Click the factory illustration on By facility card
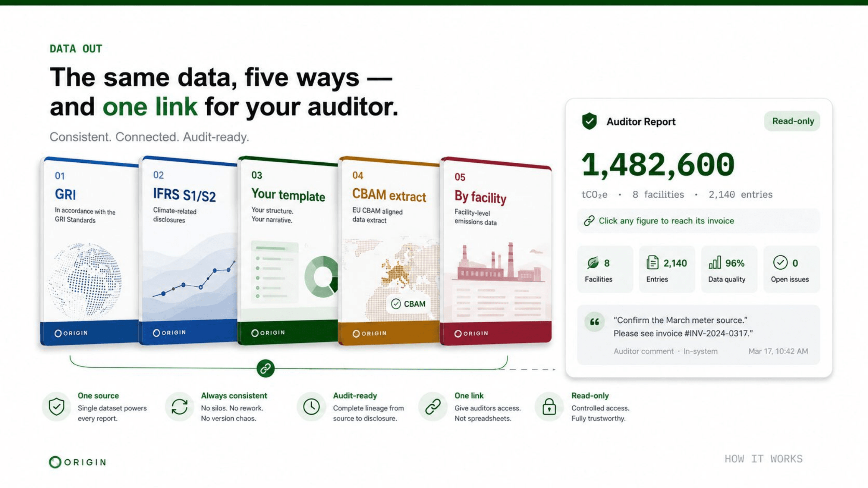 pyautogui.click(x=499, y=262)
